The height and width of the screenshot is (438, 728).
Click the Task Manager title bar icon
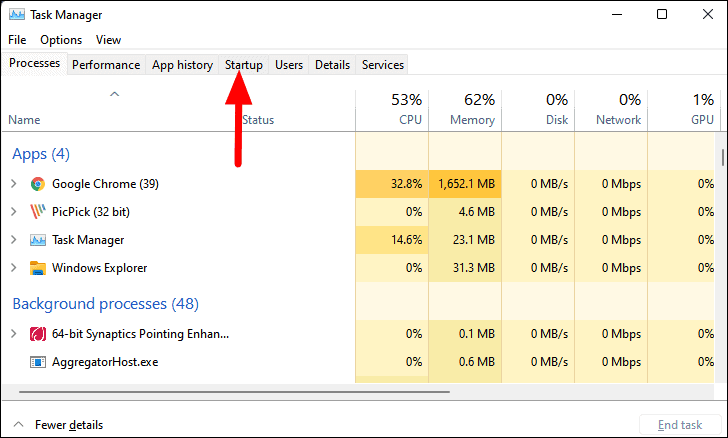point(17,14)
